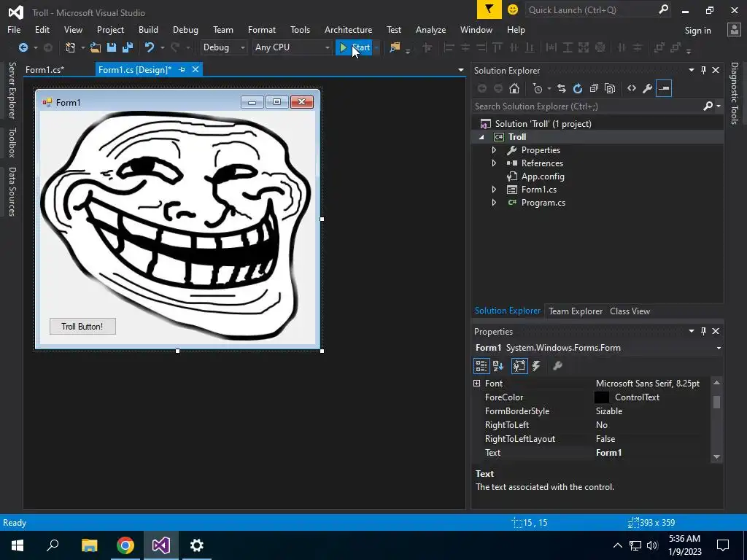Expand the Program.cs node
This screenshot has height=560, width=747.
click(x=494, y=203)
